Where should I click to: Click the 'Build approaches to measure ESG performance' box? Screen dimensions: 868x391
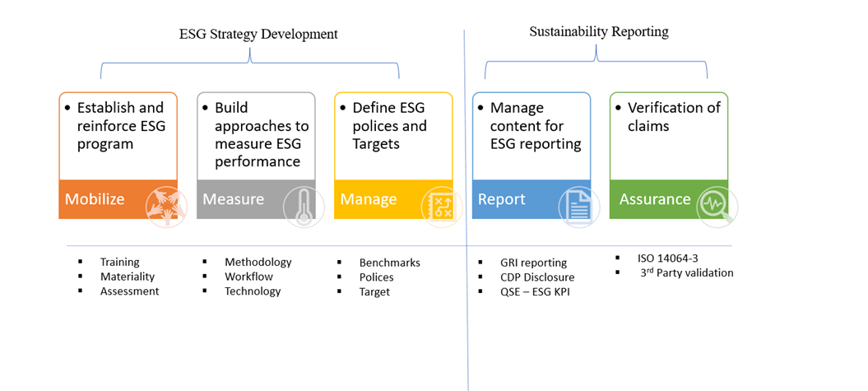pyautogui.click(x=257, y=134)
